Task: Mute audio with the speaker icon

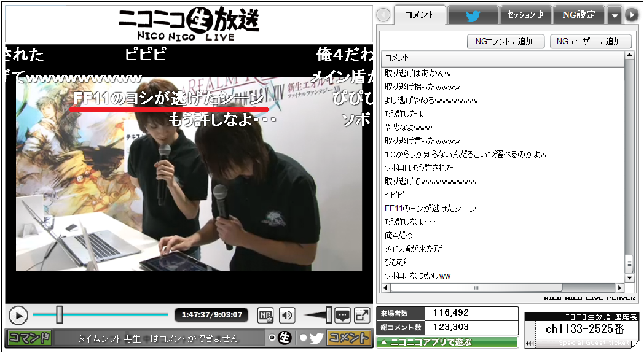Action: pyautogui.click(x=287, y=315)
